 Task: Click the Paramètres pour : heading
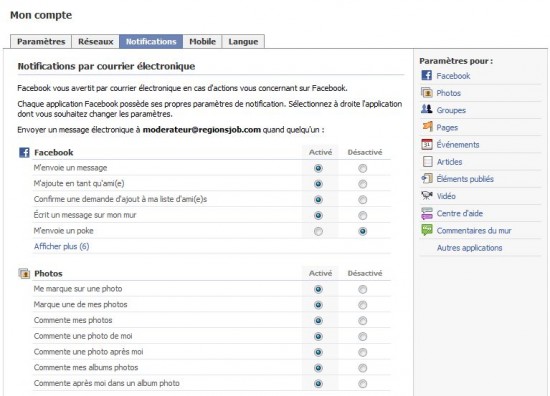pos(456,61)
